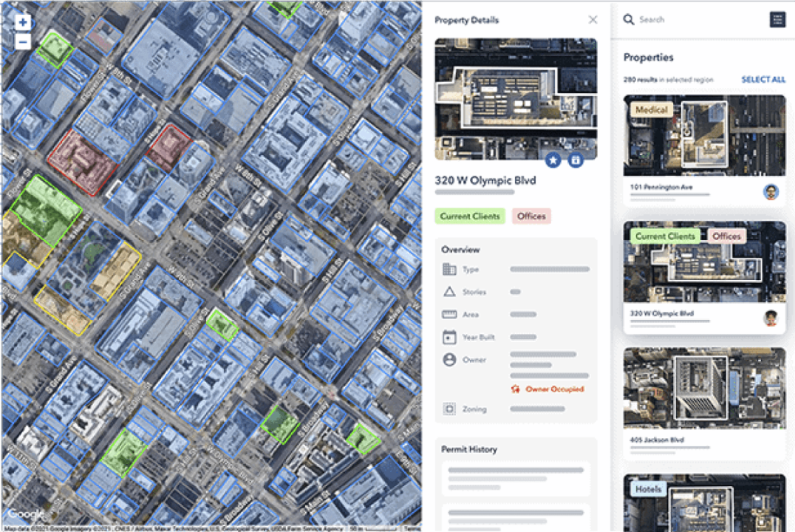Click the Current Clients tag in details
Screen dimensions: 795x532
470,216
